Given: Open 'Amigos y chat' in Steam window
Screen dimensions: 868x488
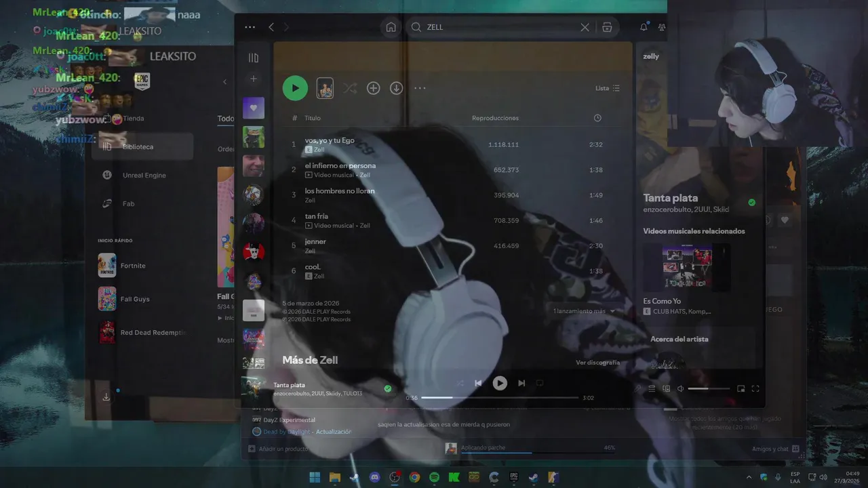Looking at the screenshot, I should 776,449.
